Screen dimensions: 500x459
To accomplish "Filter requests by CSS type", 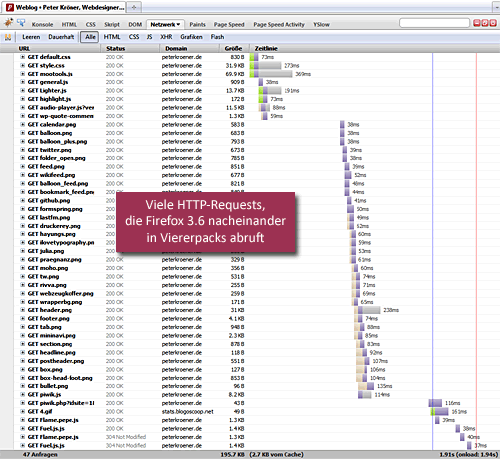I will point(134,37).
